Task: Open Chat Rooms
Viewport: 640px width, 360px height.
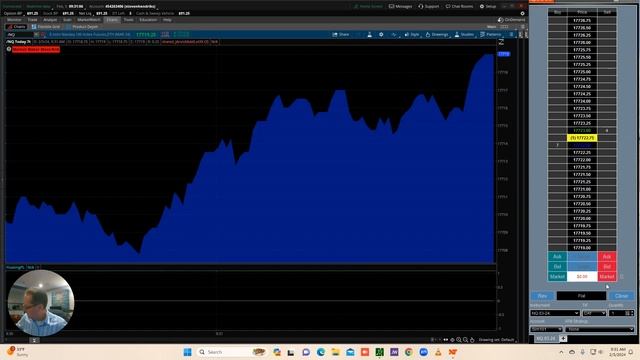Action: (460, 7)
